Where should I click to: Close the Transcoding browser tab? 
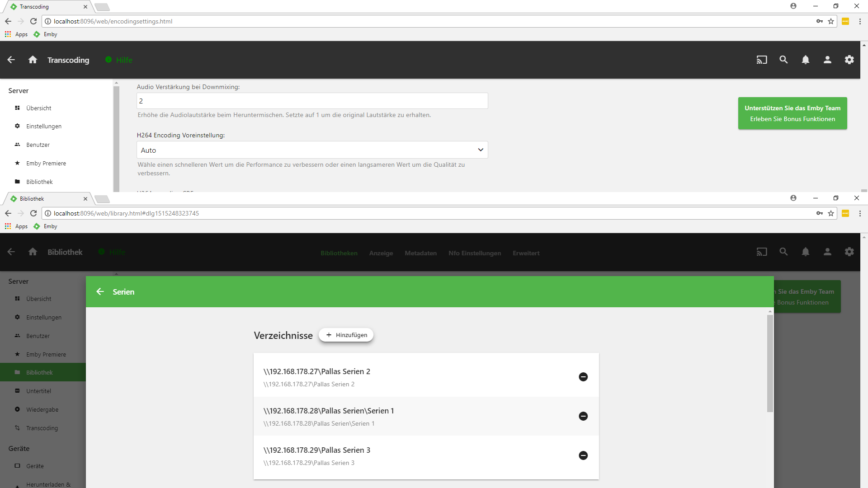click(x=85, y=7)
